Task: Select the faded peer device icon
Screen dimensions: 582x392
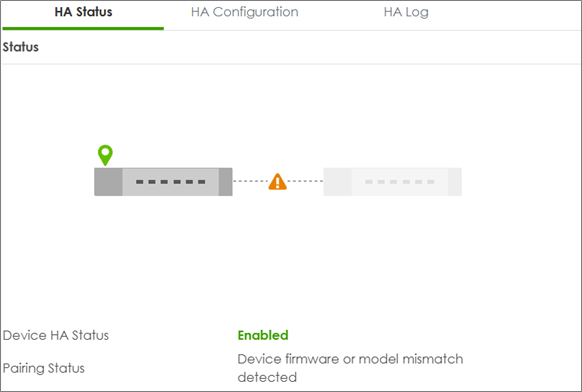Action: coord(392,182)
